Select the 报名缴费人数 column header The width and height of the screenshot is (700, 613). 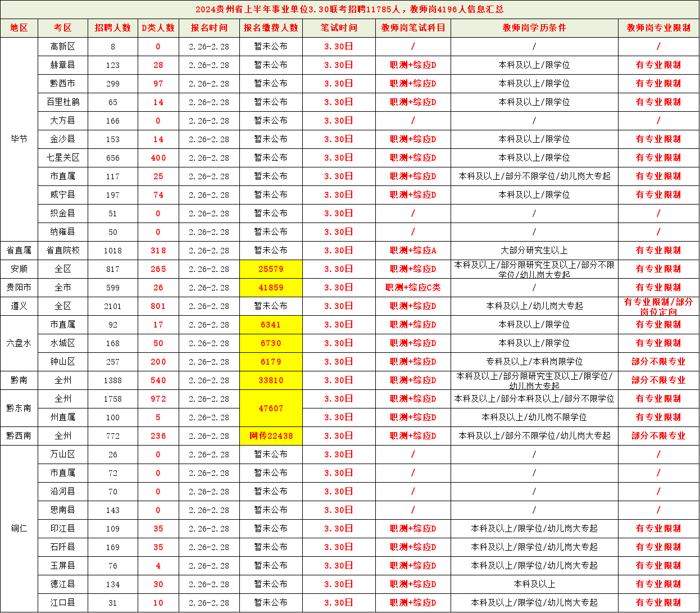point(271,28)
